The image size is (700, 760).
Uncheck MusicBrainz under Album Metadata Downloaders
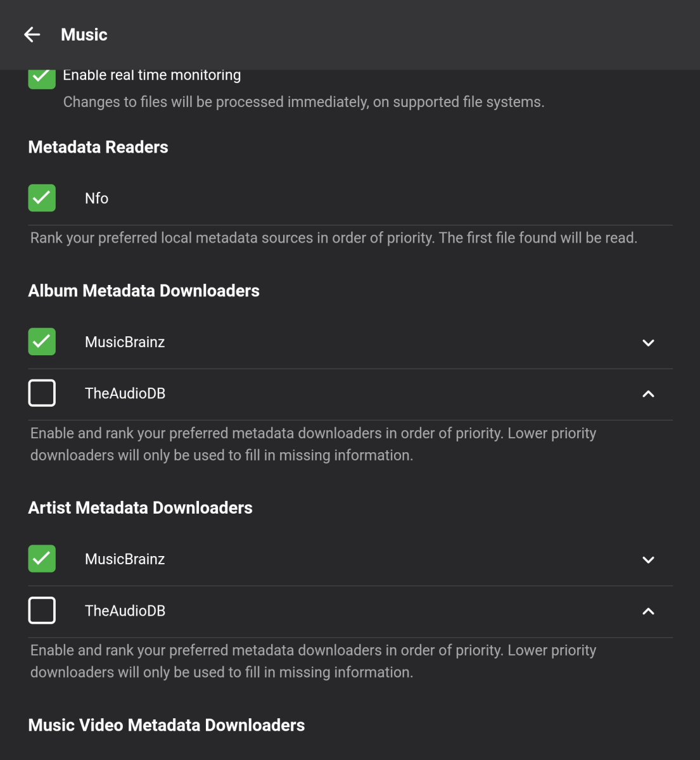[42, 342]
